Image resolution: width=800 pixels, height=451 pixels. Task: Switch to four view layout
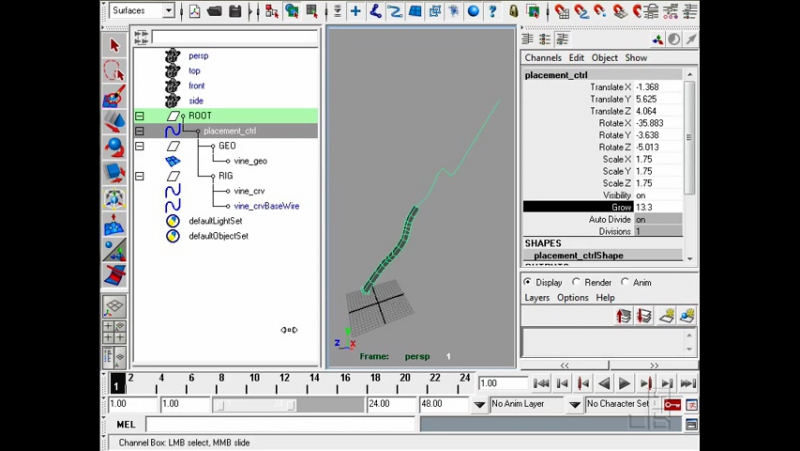coord(114,332)
